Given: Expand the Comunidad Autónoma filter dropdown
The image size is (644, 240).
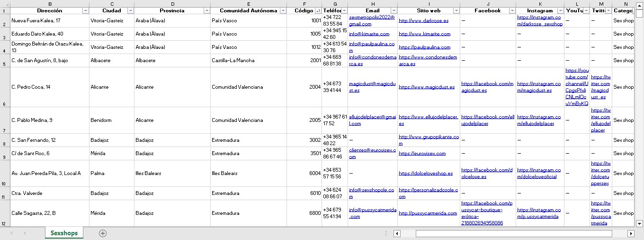Looking at the screenshot, I should click(283, 10).
